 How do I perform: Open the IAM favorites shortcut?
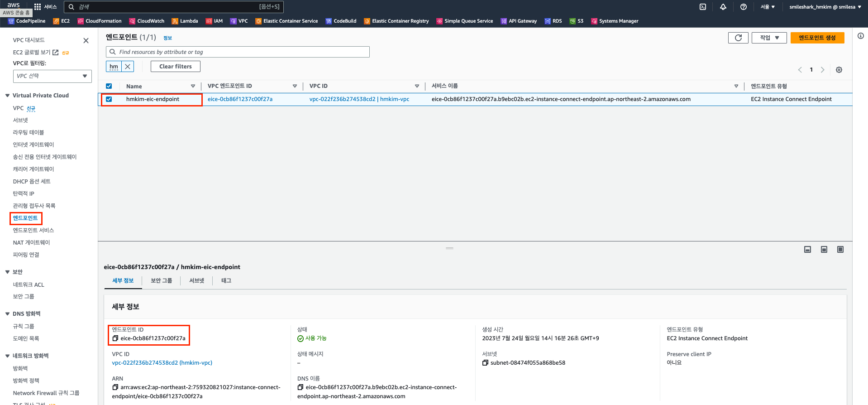pyautogui.click(x=215, y=21)
